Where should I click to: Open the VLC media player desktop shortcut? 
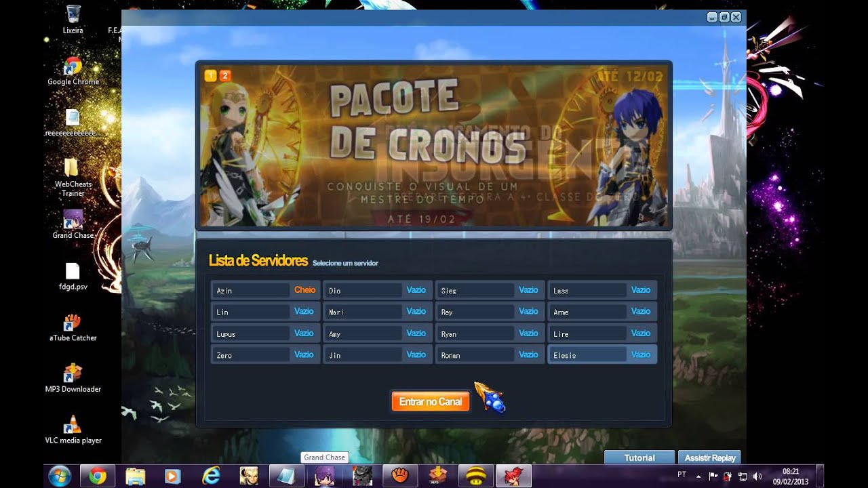pos(73,430)
